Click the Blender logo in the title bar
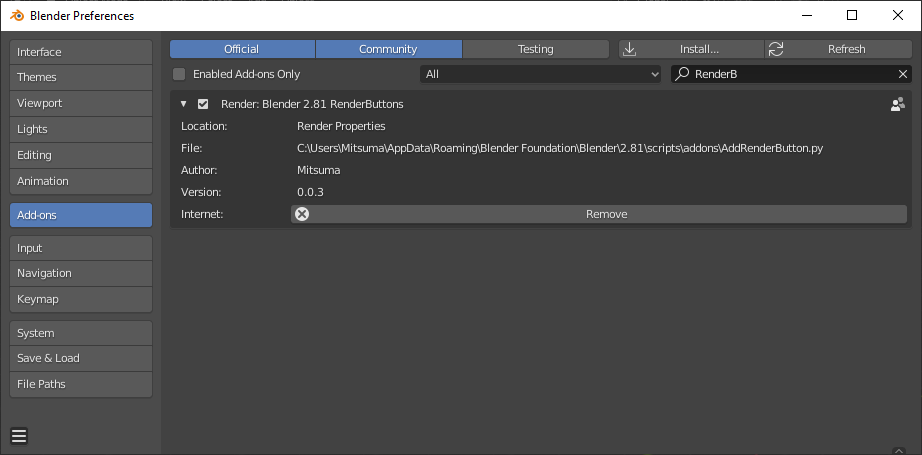The height and width of the screenshot is (455, 922). click(17, 16)
